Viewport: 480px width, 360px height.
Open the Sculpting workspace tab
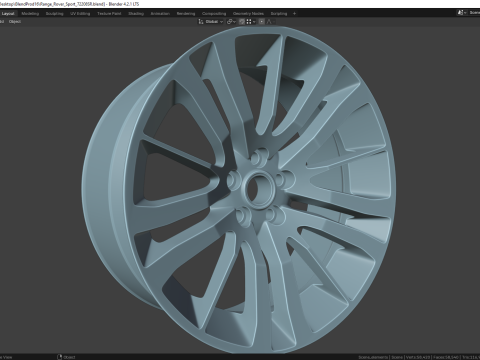tap(54, 14)
